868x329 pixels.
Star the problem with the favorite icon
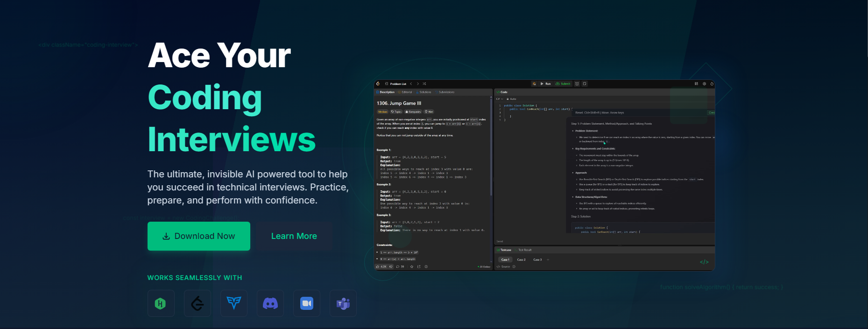point(411,267)
